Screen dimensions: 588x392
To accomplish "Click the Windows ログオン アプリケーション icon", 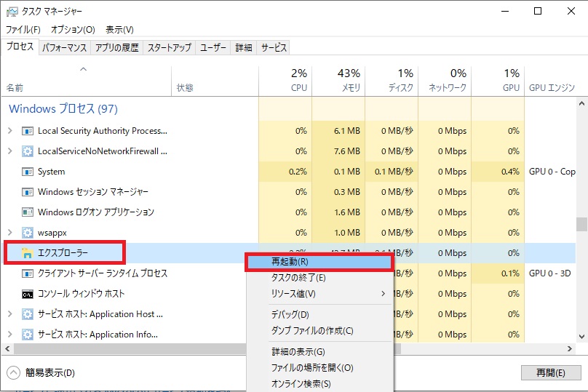I will coord(28,212).
